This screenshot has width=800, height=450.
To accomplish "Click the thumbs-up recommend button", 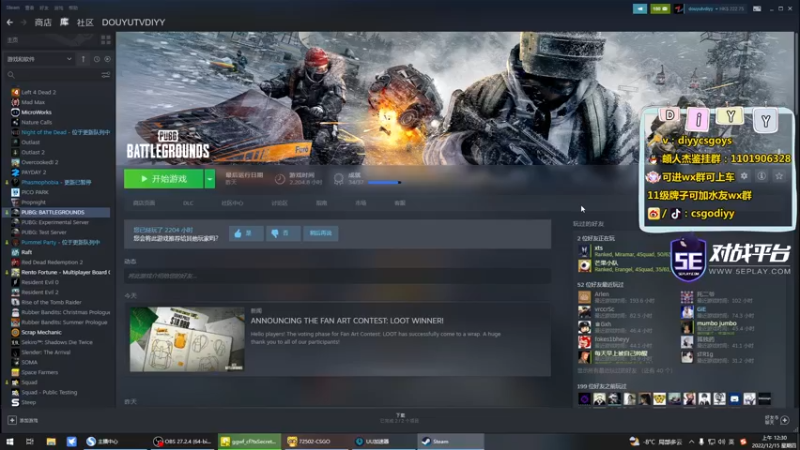I will 246,233.
